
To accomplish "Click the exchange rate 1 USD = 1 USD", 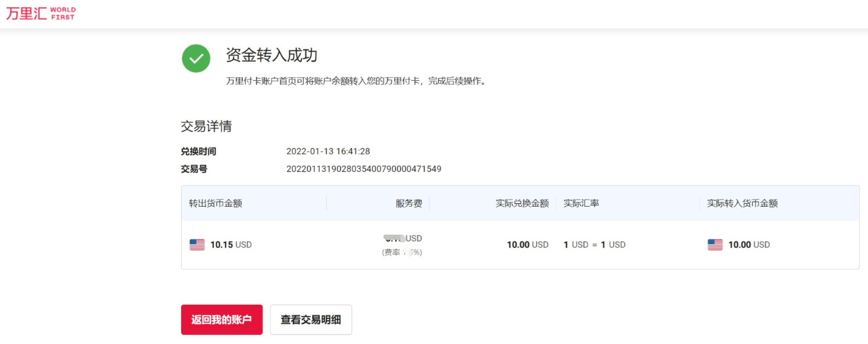I will [594, 245].
